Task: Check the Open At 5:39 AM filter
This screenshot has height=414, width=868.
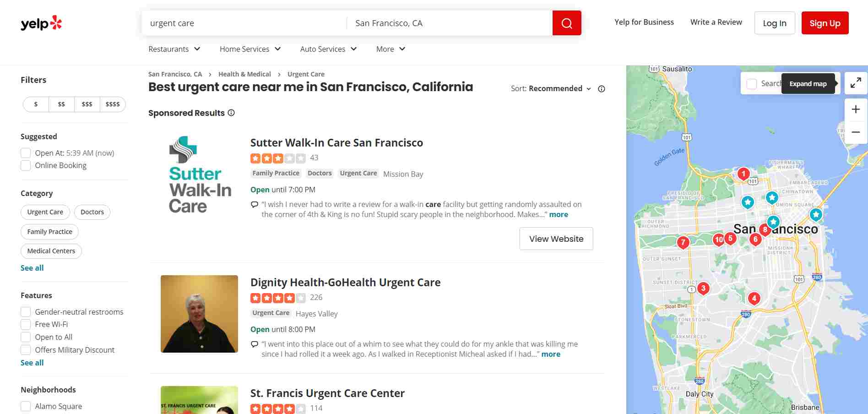Action: [x=26, y=153]
